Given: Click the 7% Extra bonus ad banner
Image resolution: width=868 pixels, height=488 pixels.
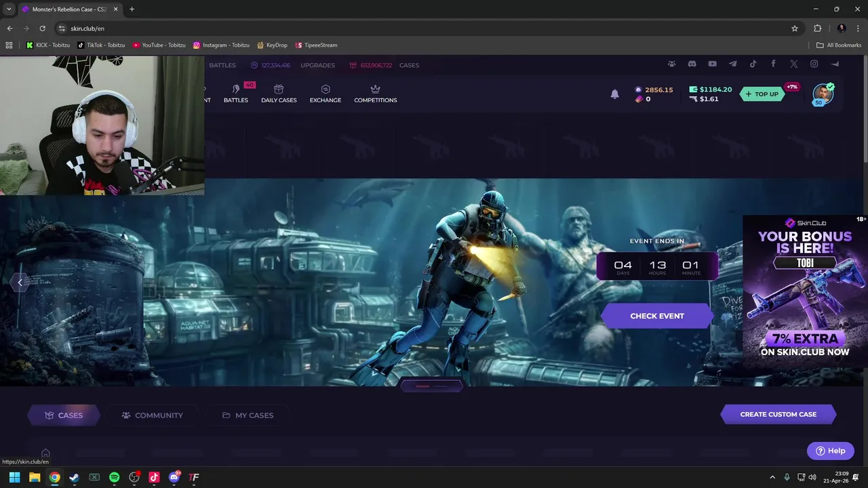Looking at the screenshot, I should click(x=805, y=291).
